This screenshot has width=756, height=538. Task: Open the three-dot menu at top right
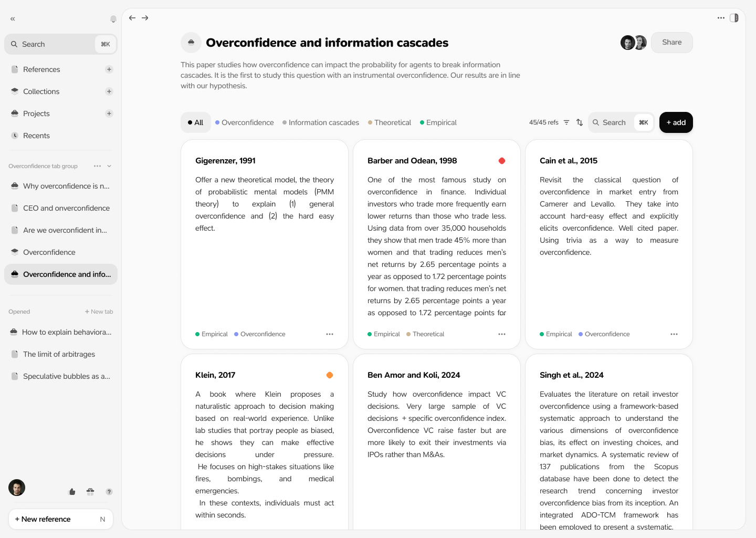[721, 18]
